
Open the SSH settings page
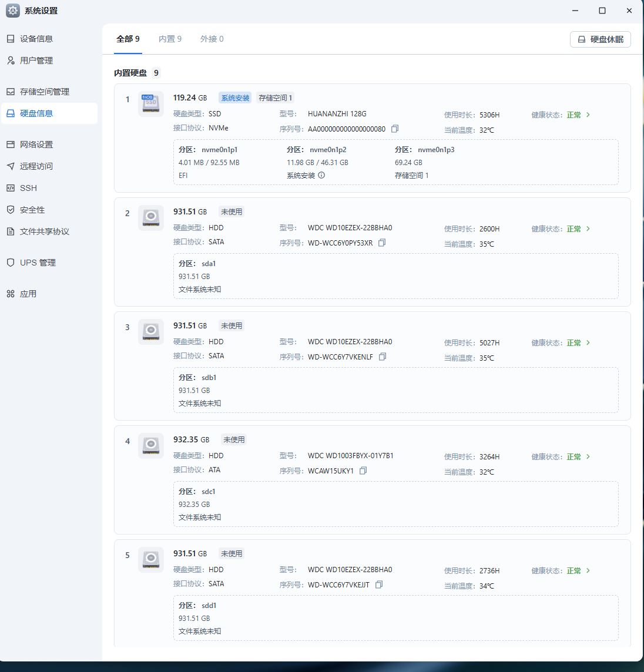tap(28, 188)
